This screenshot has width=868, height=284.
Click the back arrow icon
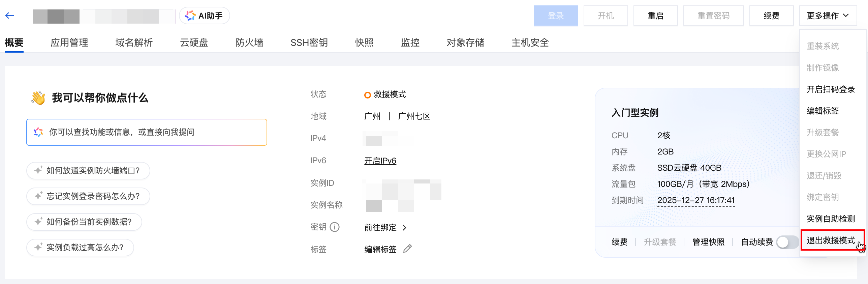click(x=10, y=16)
